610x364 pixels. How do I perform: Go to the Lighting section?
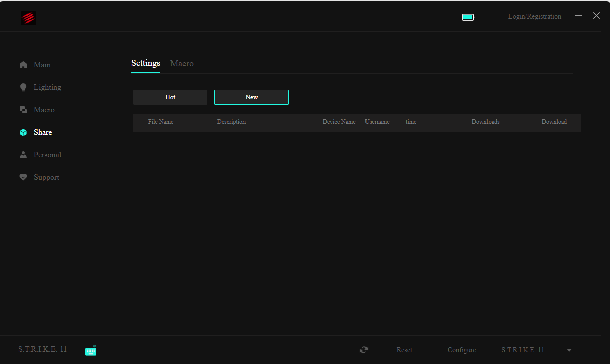[x=47, y=87]
